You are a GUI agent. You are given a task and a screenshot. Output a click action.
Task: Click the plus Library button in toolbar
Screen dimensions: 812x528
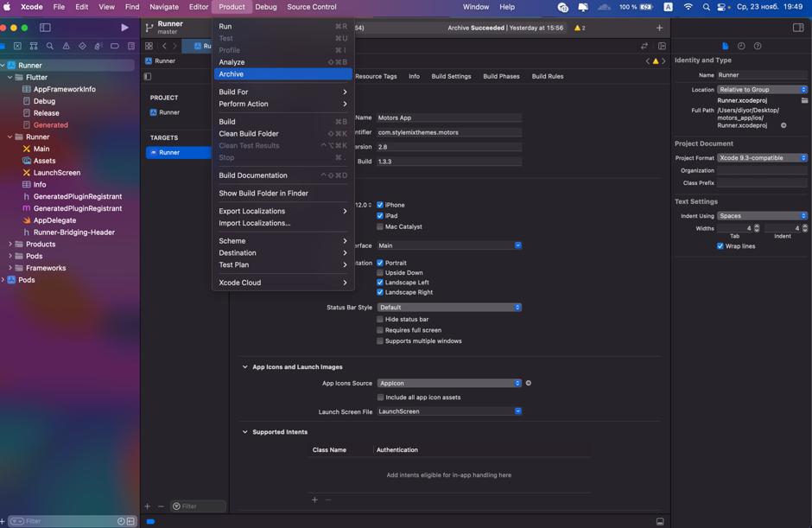click(x=659, y=28)
